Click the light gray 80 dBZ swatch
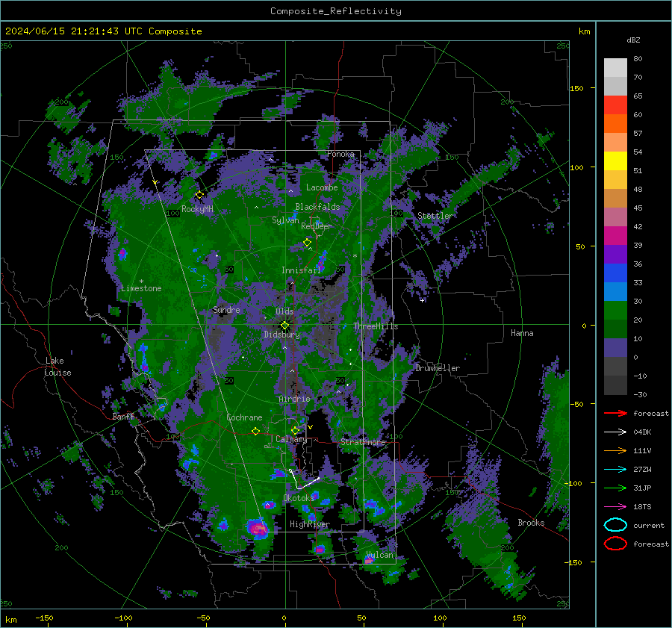This screenshot has height=628, width=672. point(615,67)
